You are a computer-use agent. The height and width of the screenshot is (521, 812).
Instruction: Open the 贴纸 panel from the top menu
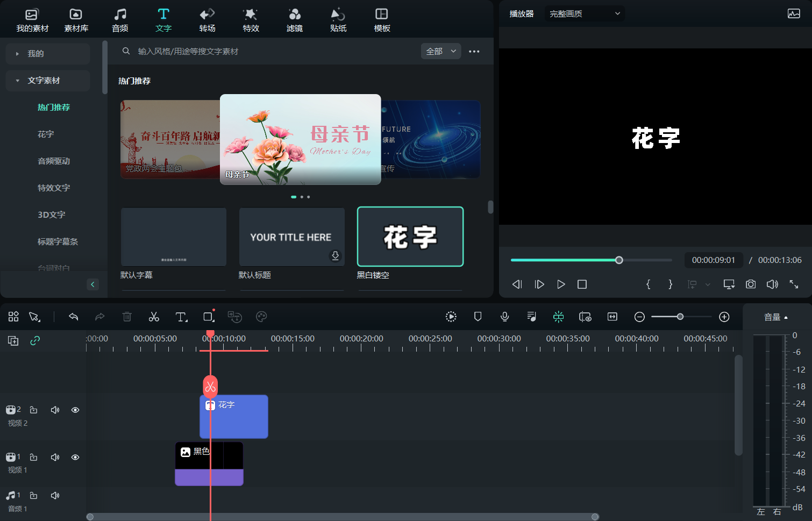click(x=338, y=19)
